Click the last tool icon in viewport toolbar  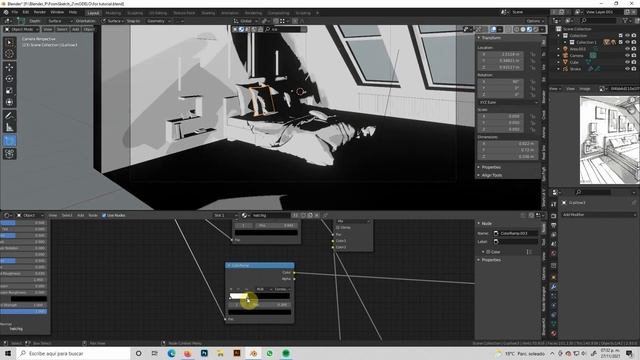click(x=9, y=153)
